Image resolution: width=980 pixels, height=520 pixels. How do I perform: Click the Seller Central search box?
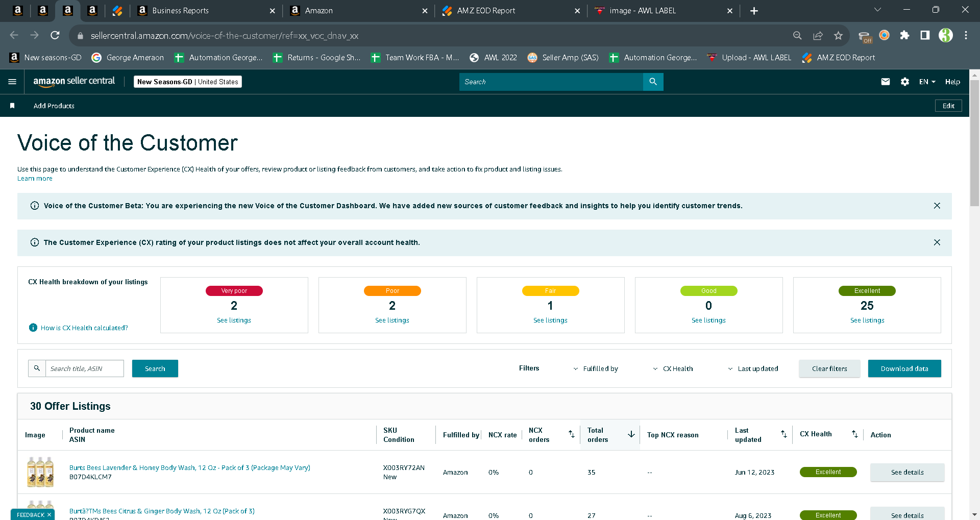pos(551,82)
